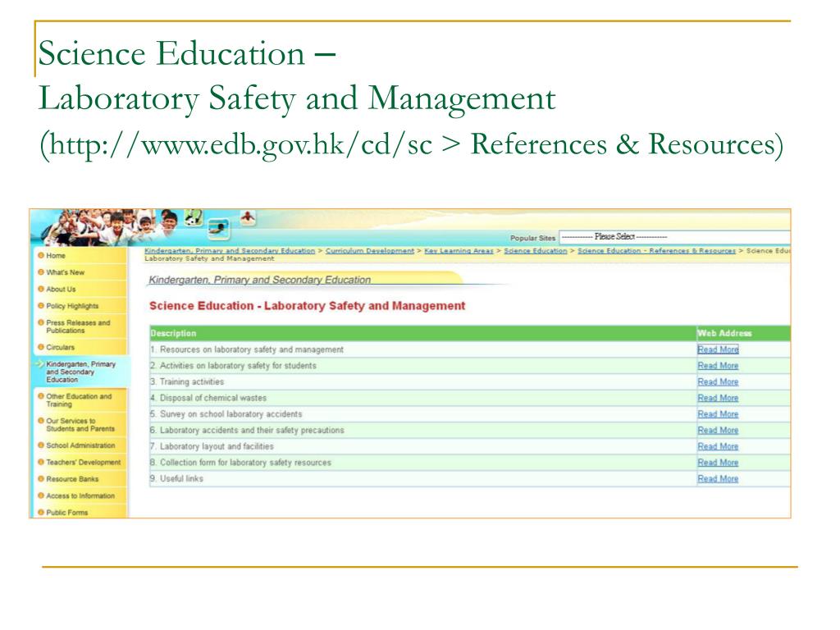This screenshot has width=840, height=630.
Task: Read More for Laboratory accidents and safety precautions
Action: pyautogui.click(x=718, y=430)
